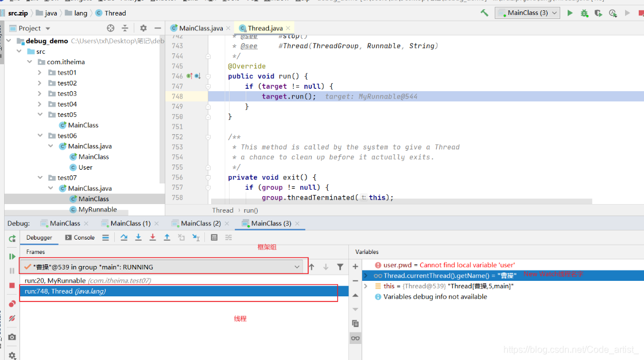The image size is (644, 360).
Task: Click the 'run()' breadcrumb below the editor
Action: click(x=250, y=210)
